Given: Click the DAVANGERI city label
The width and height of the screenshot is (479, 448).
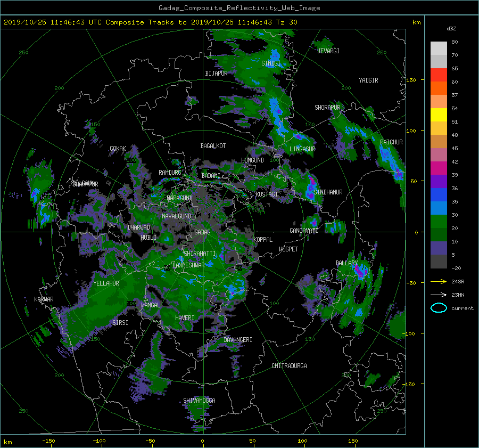Looking at the screenshot, I should pyautogui.click(x=238, y=340).
